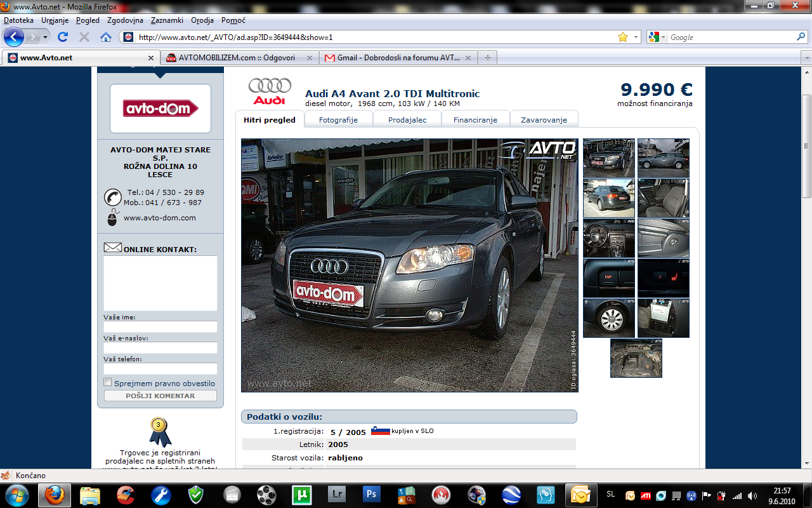Open a new tab with plus button
This screenshot has height=508, width=812.
pyautogui.click(x=488, y=58)
